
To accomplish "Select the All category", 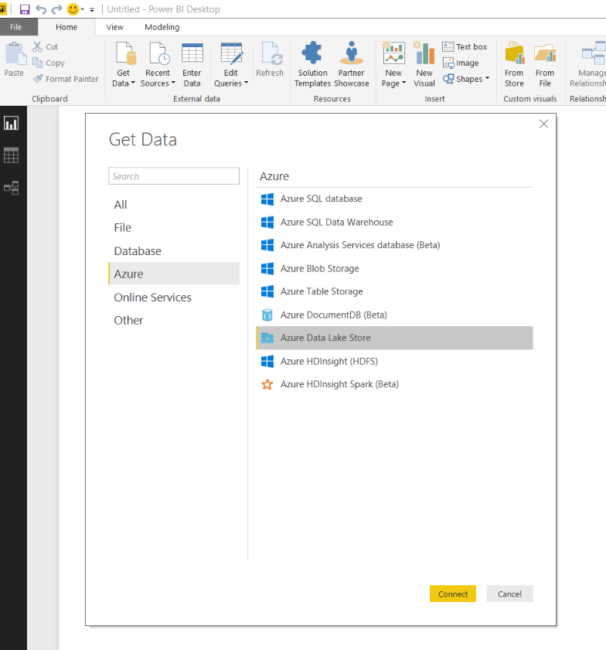I will tap(174, 205).
